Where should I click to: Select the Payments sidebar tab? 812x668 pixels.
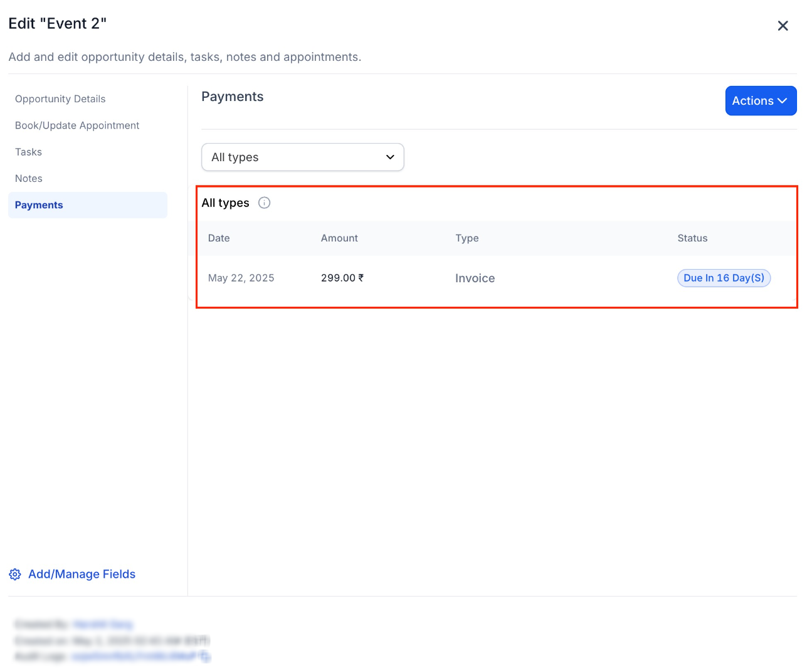(88, 205)
